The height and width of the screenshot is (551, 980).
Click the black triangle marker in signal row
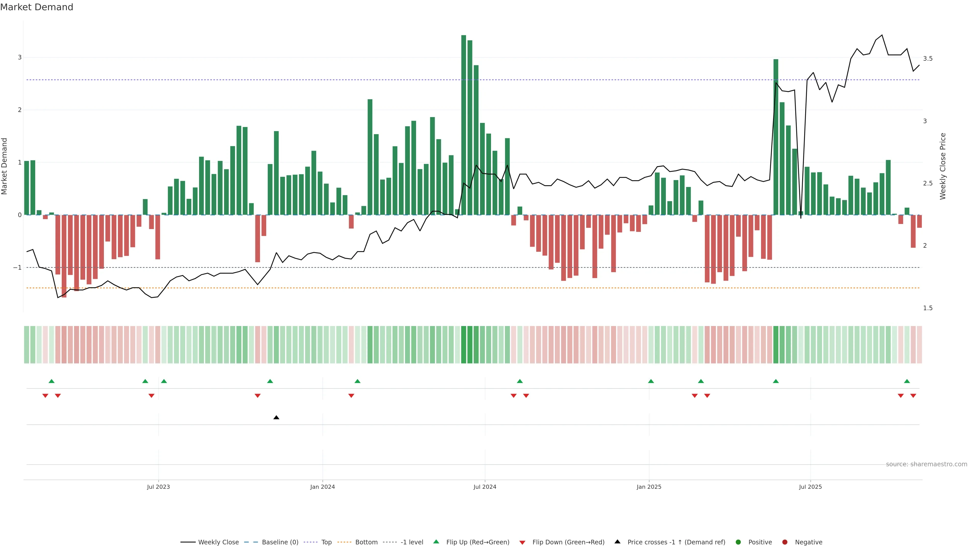277,418
